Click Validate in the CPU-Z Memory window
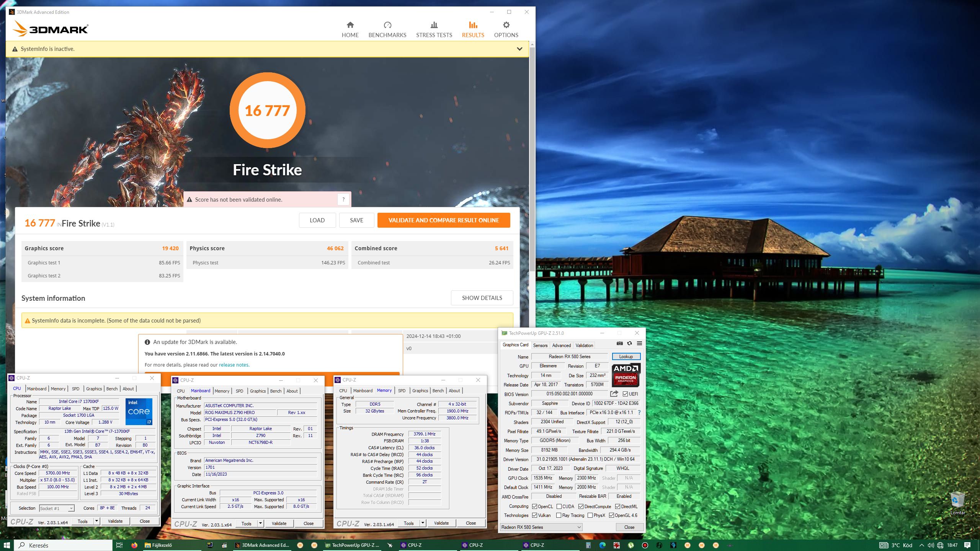 tap(441, 523)
